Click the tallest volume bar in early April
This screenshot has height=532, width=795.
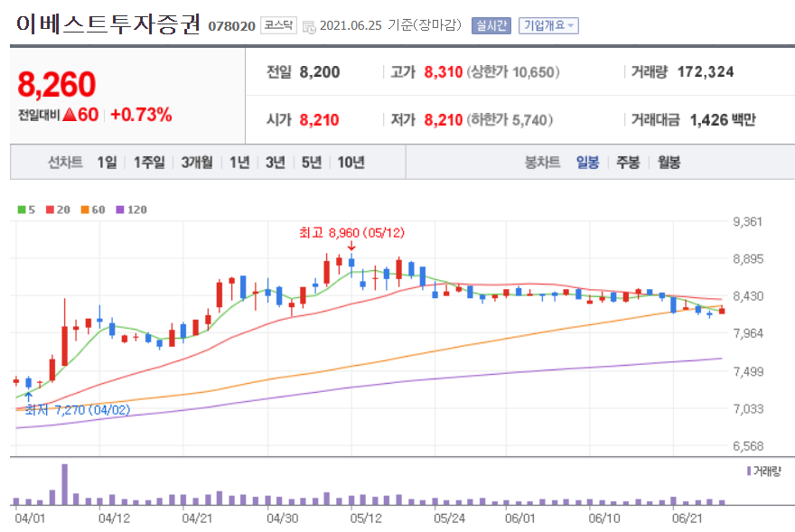(64, 484)
